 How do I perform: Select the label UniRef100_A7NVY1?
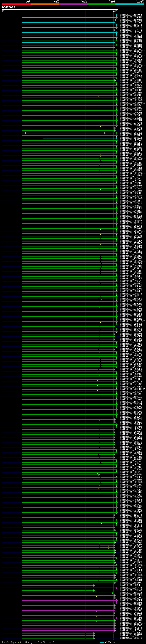tap(131, 35)
